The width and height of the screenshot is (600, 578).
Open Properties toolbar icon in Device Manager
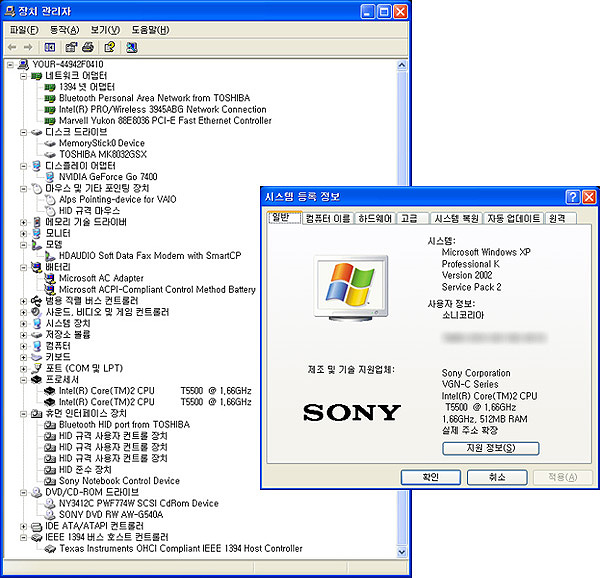[x=71, y=47]
